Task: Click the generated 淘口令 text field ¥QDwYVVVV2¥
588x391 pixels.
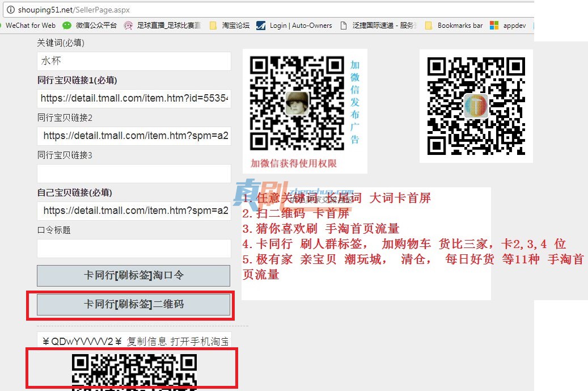Action: (134, 340)
